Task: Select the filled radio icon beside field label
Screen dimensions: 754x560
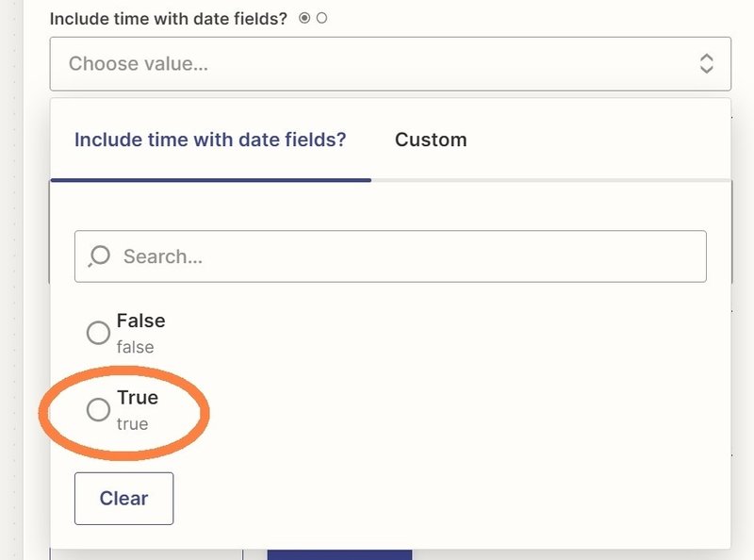Action: pos(304,18)
